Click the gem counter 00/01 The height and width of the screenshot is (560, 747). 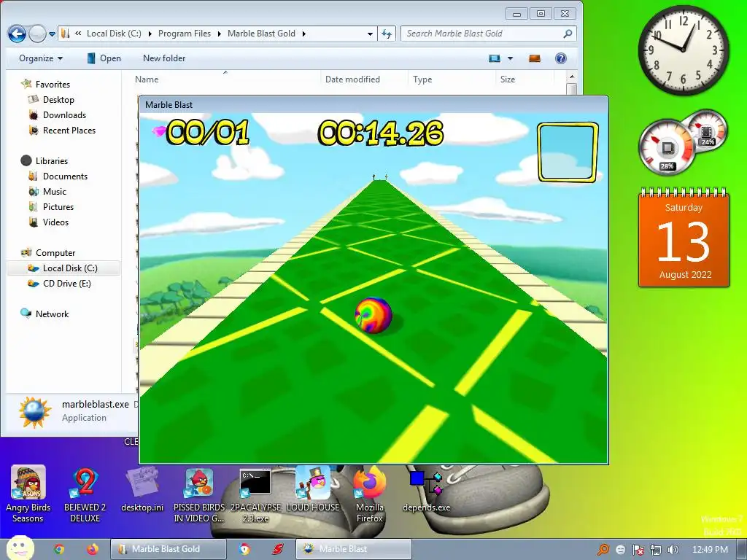[x=201, y=132]
